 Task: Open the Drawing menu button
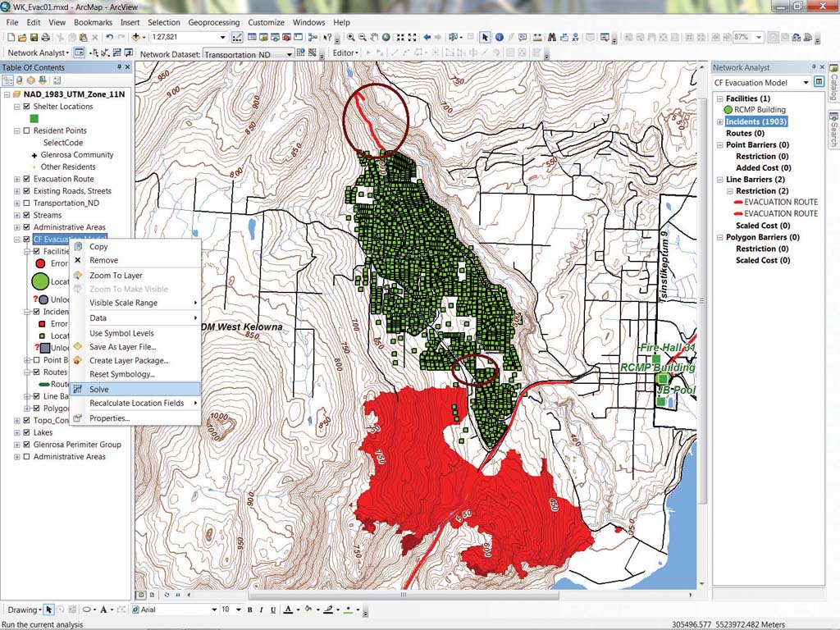(25, 609)
